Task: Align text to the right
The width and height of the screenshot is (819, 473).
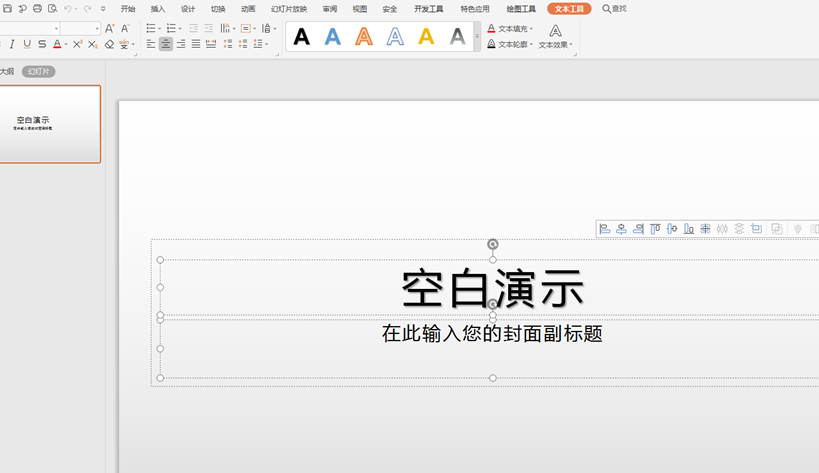Action: tap(181, 44)
